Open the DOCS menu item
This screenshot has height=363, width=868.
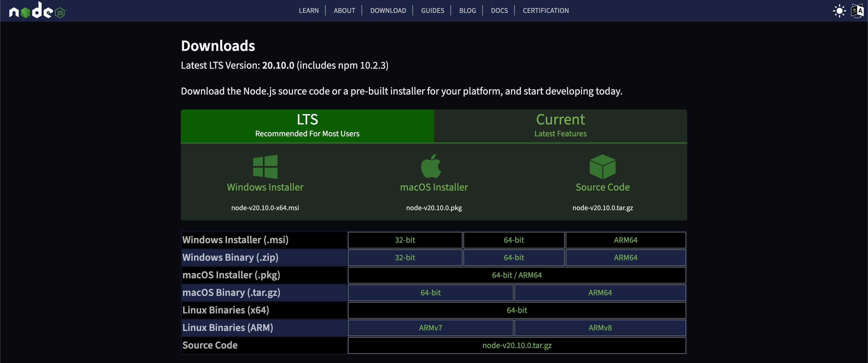tap(499, 10)
